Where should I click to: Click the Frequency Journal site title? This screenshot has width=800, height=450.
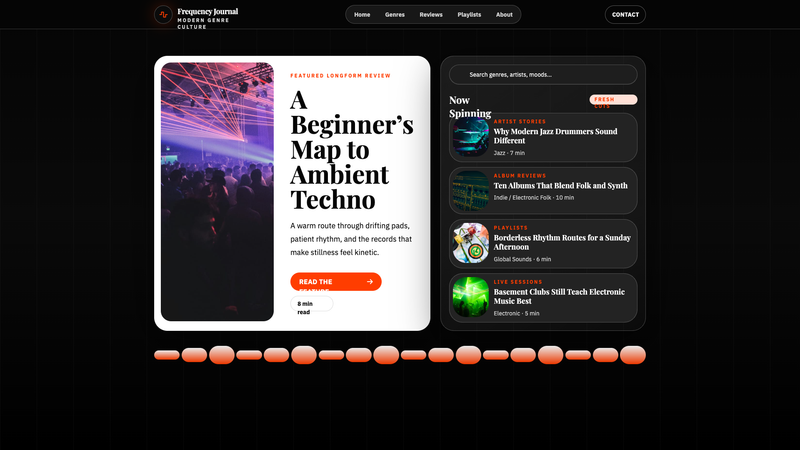[x=208, y=11]
